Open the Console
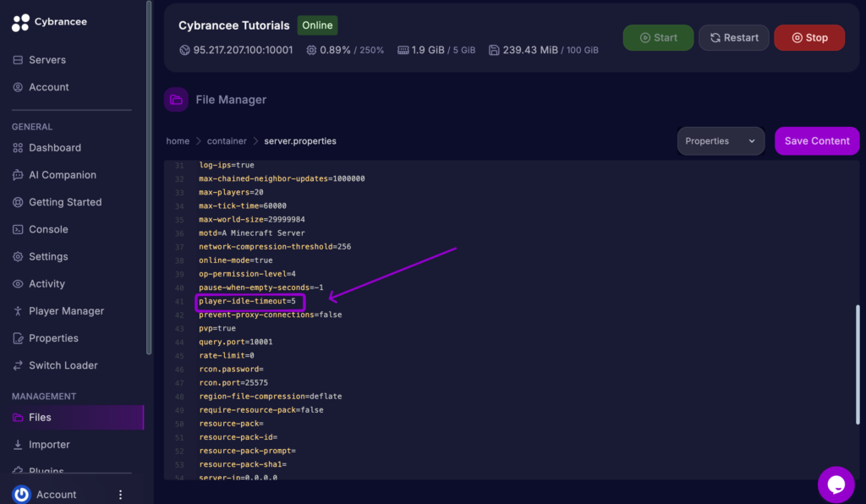 (x=48, y=229)
